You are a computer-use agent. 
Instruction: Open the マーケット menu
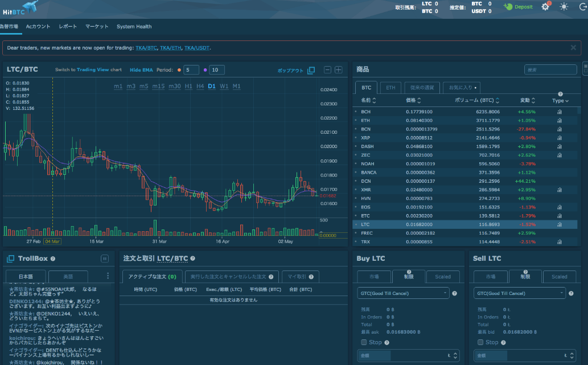tap(97, 27)
